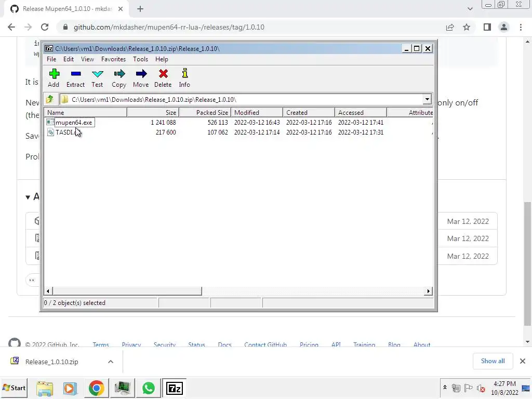
Task: Click the Windows Start button
Action: click(14, 388)
